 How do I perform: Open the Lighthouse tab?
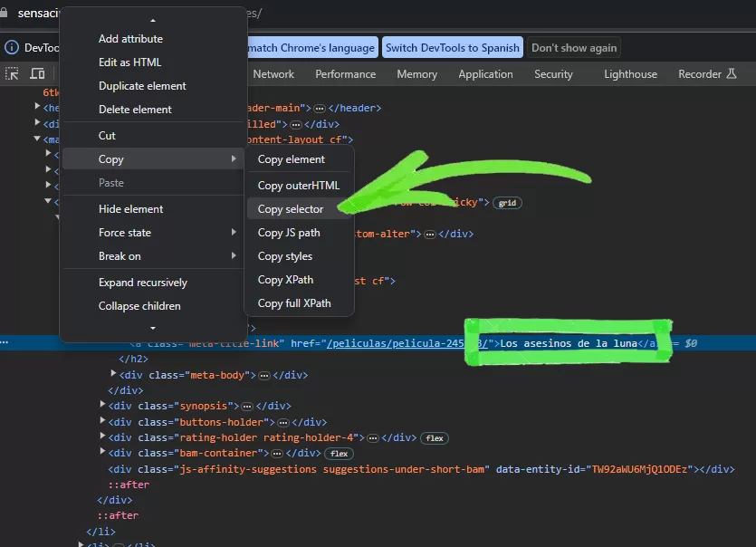pyautogui.click(x=630, y=73)
